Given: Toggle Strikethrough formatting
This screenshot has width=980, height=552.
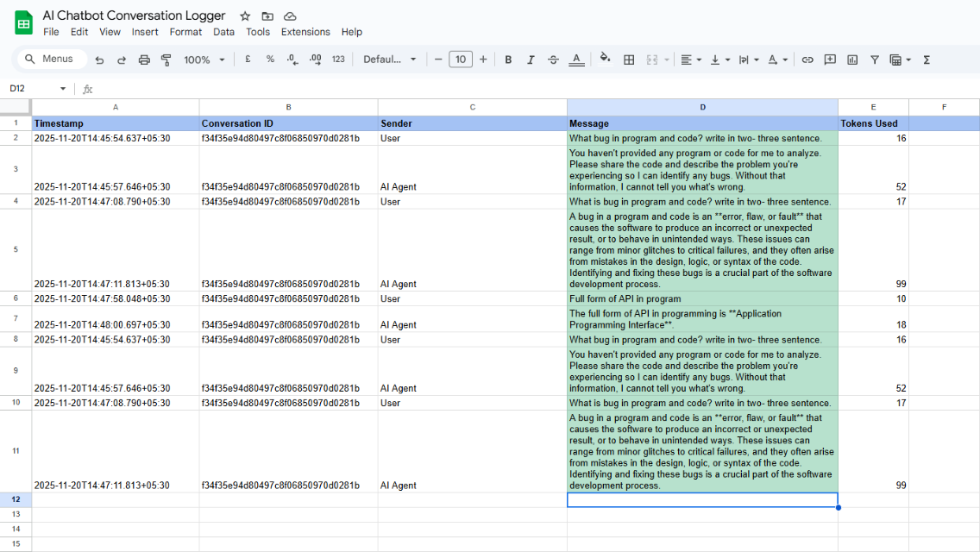Looking at the screenshot, I should [x=553, y=60].
